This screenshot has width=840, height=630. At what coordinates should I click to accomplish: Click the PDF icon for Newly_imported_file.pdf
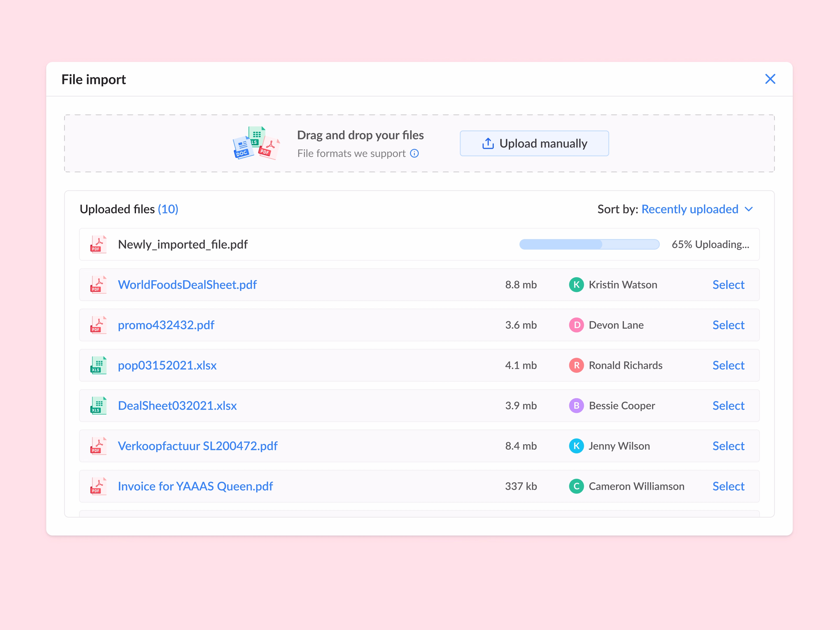coord(98,244)
